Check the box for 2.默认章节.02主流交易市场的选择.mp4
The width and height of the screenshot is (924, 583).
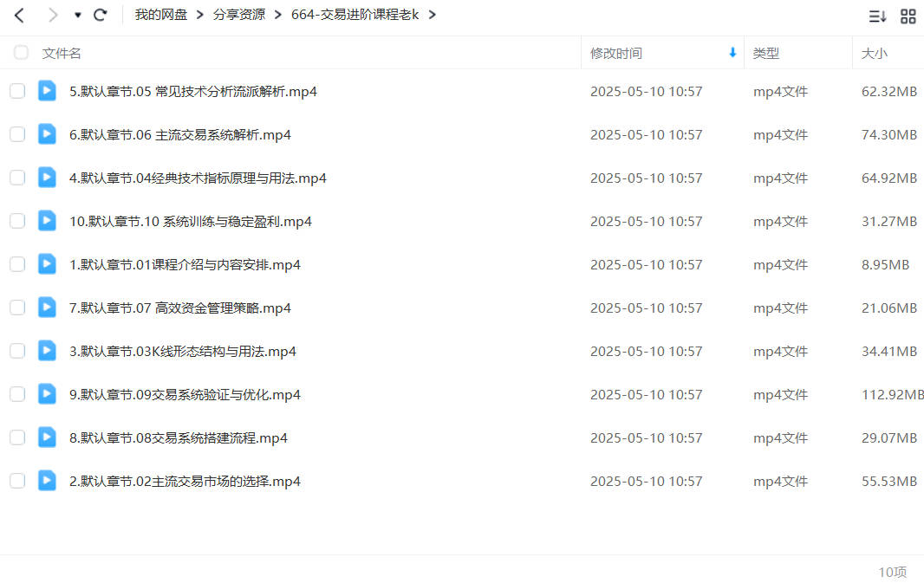coord(17,481)
